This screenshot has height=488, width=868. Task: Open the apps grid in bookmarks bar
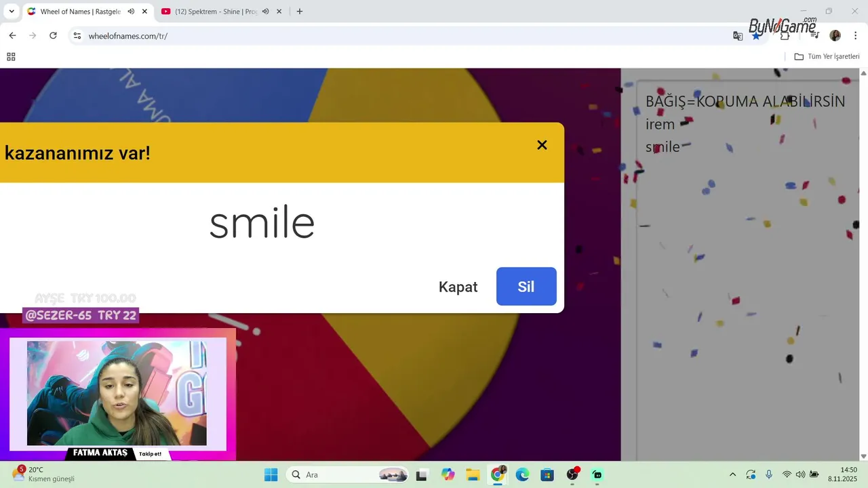coord(11,57)
